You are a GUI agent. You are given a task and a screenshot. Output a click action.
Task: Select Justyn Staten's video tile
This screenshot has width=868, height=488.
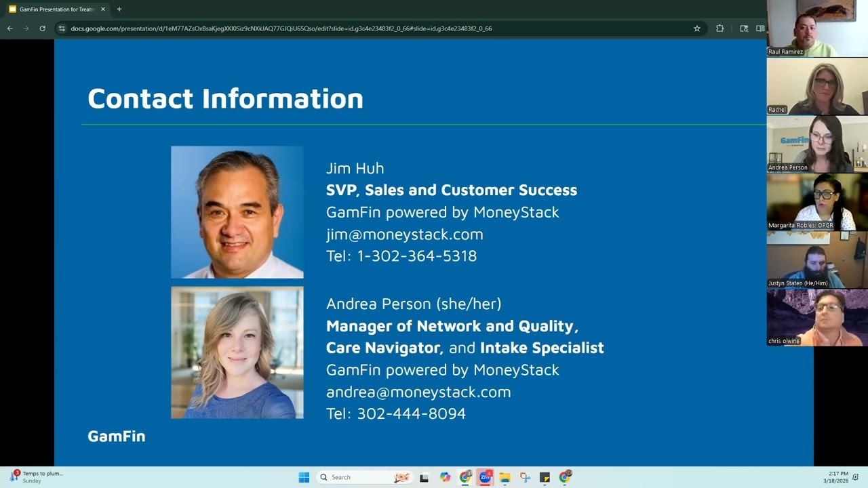pos(817,260)
